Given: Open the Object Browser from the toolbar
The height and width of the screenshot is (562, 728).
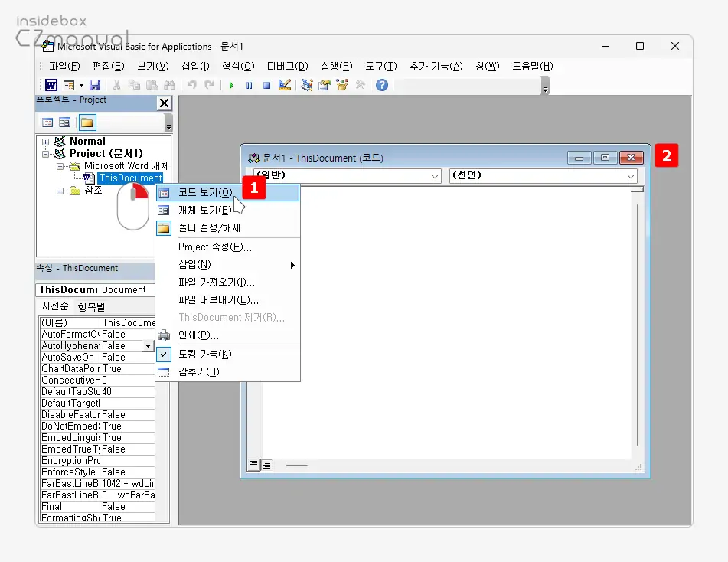Looking at the screenshot, I should click(x=341, y=85).
